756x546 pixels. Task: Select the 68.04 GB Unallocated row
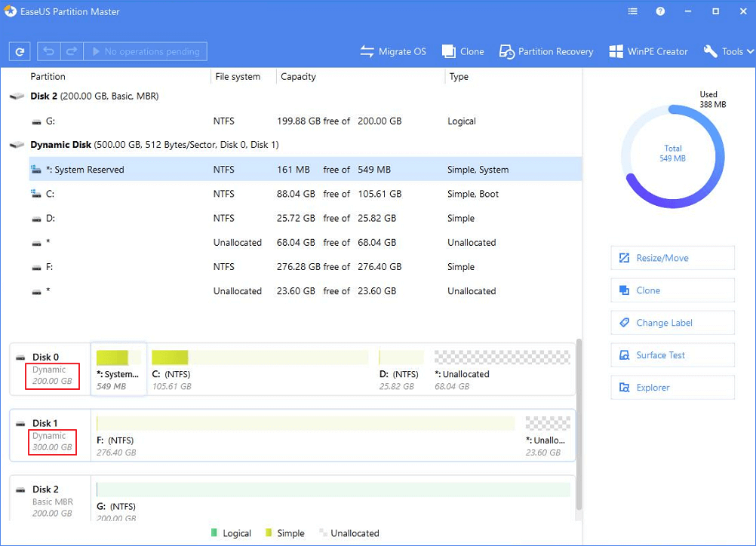(x=306, y=242)
